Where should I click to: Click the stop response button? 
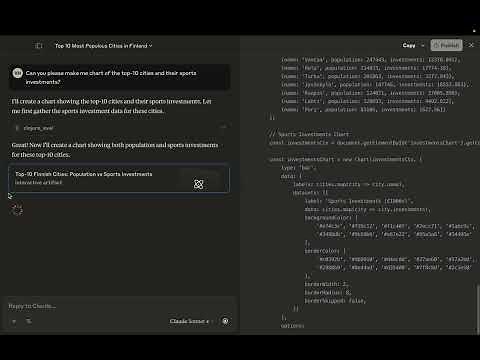point(225,321)
